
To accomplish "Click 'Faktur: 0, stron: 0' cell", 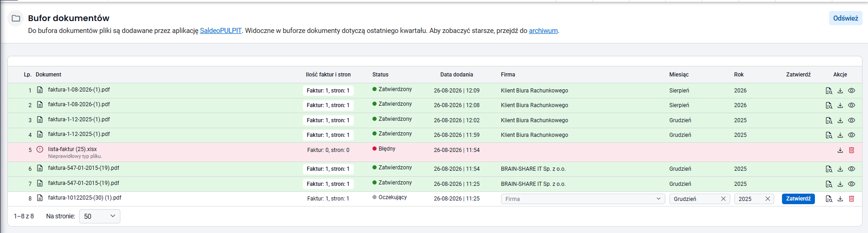I will tap(328, 150).
